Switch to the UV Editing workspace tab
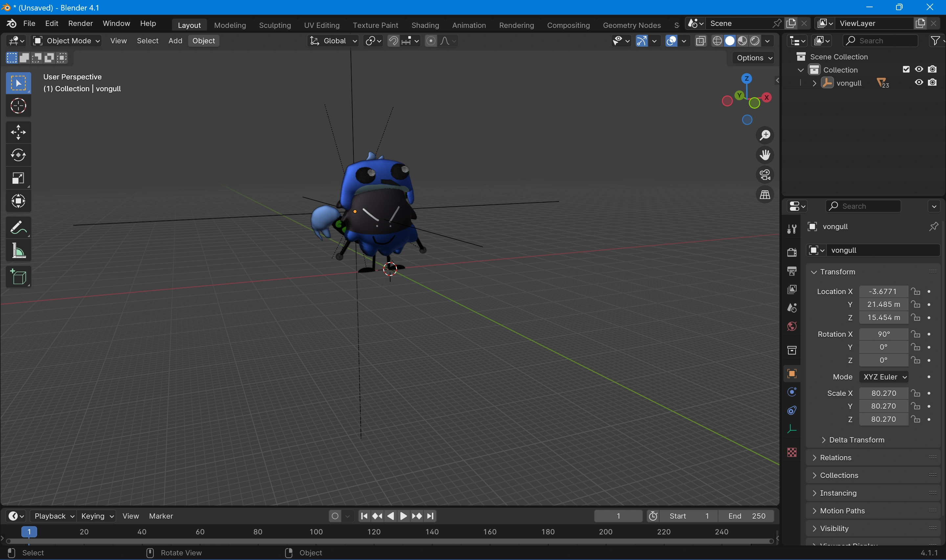946x560 pixels. tap(321, 25)
